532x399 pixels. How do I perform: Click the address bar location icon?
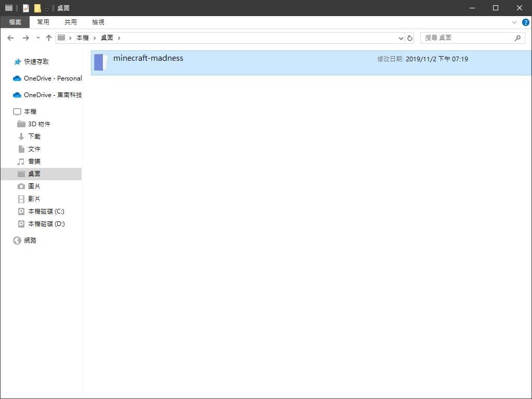tap(61, 37)
